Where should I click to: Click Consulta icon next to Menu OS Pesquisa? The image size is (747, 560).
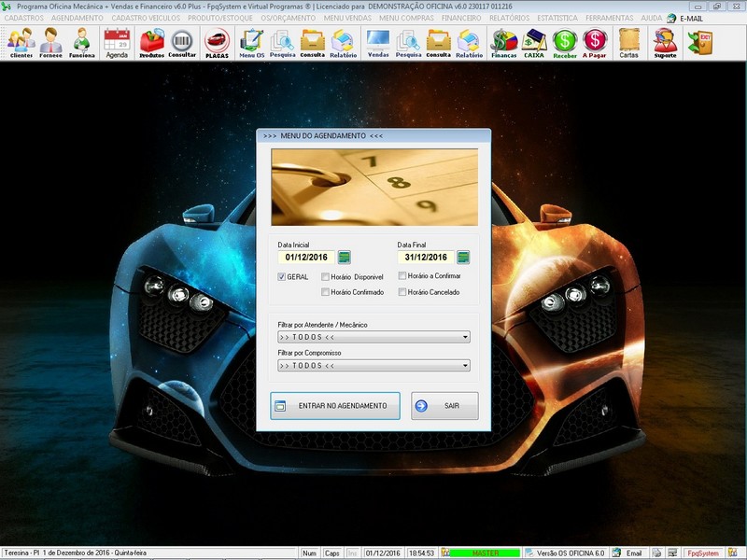click(313, 43)
